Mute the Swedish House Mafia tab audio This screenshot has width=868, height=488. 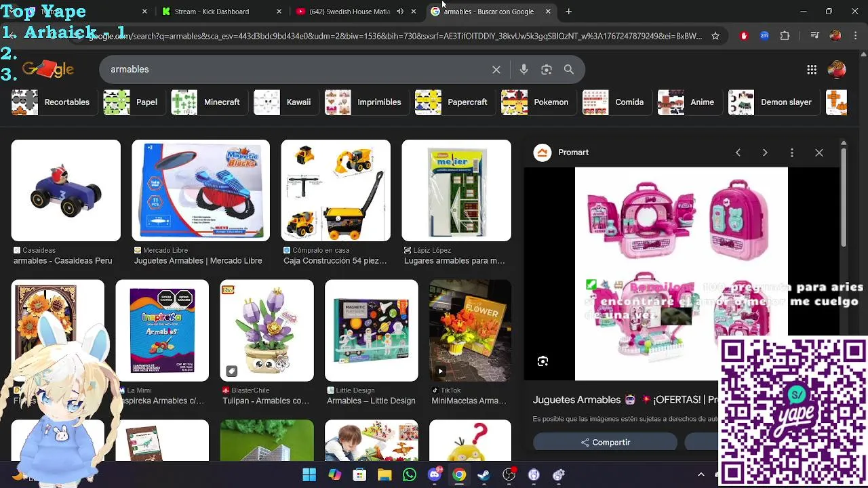400,12
